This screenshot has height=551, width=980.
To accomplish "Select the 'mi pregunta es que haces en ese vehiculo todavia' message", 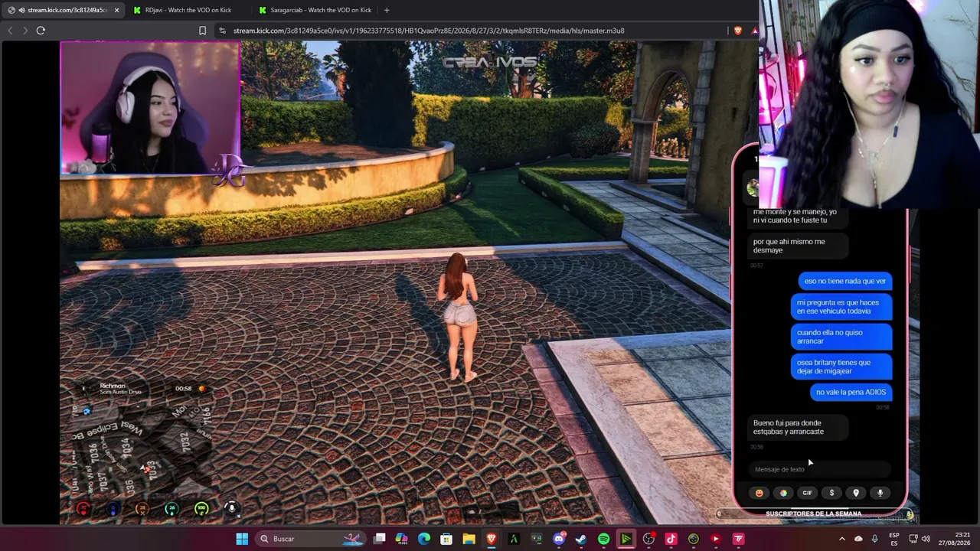I will pos(841,307).
